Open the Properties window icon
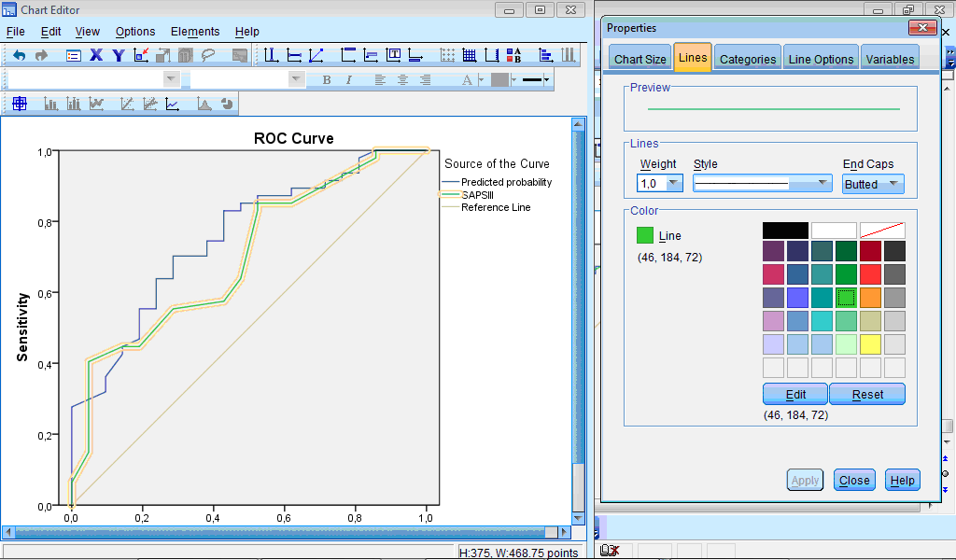This screenshot has height=560, width=956. pos(74,55)
